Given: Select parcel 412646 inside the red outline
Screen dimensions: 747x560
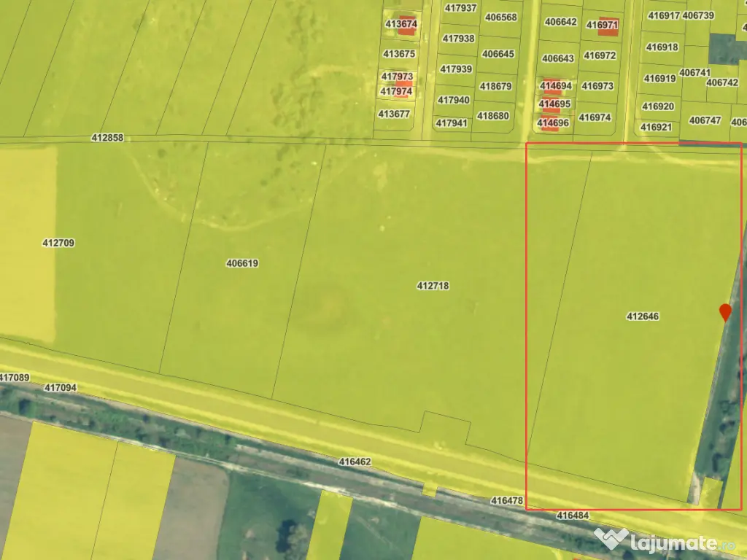Looking at the screenshot, I should 642,316.
